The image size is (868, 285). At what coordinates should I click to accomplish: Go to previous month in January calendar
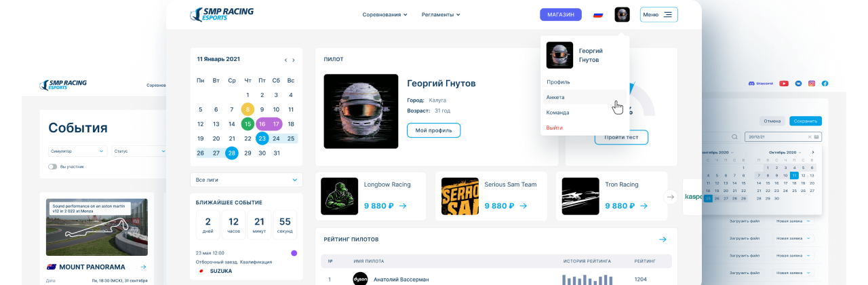tap(285, 60)
